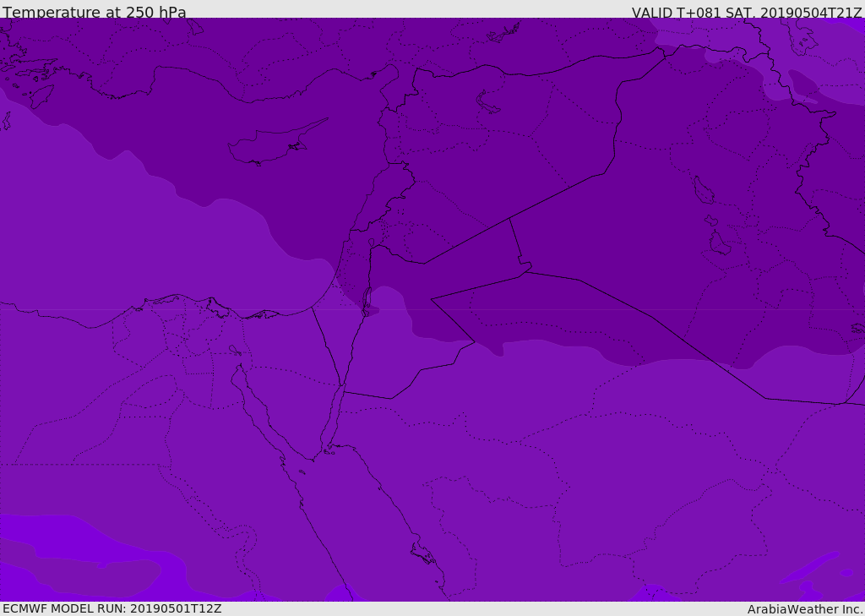Click the 'ArabiaWeather Inc.' credit text

click(804, 609)
